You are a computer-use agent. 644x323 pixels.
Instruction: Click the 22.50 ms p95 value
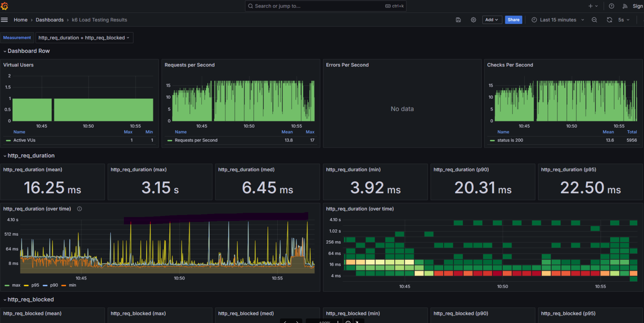coord(591,188)
